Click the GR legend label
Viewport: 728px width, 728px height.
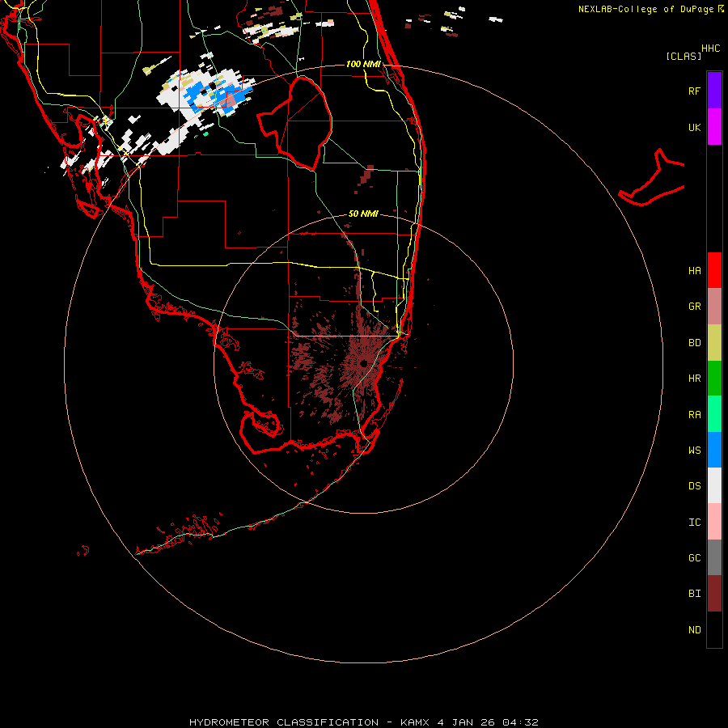694,307
